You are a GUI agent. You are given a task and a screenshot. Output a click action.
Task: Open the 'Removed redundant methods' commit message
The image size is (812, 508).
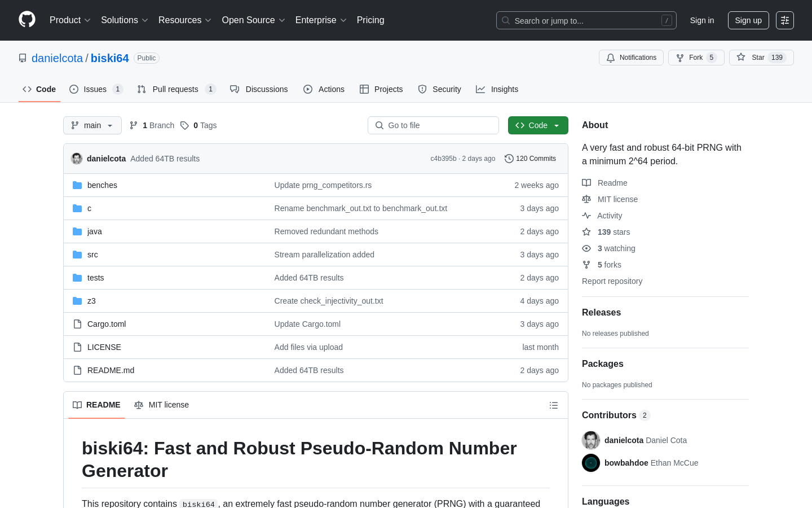click(326, 231)
